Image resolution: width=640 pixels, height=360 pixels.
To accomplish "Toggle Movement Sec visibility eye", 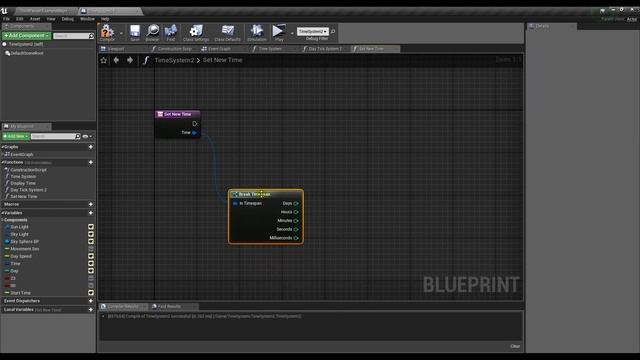I will tap(91, 249).
